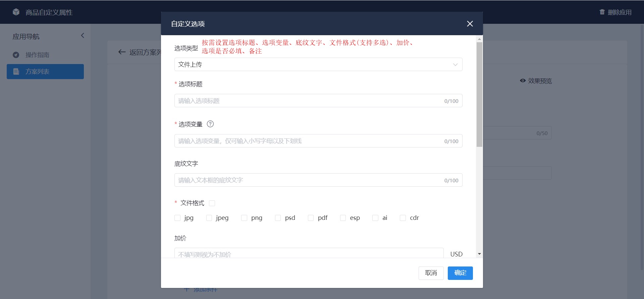Image resolution: width=644 pixels, height=299 pixels.
Task: Check the cdr format checkbox
Action: click(403, 218)
